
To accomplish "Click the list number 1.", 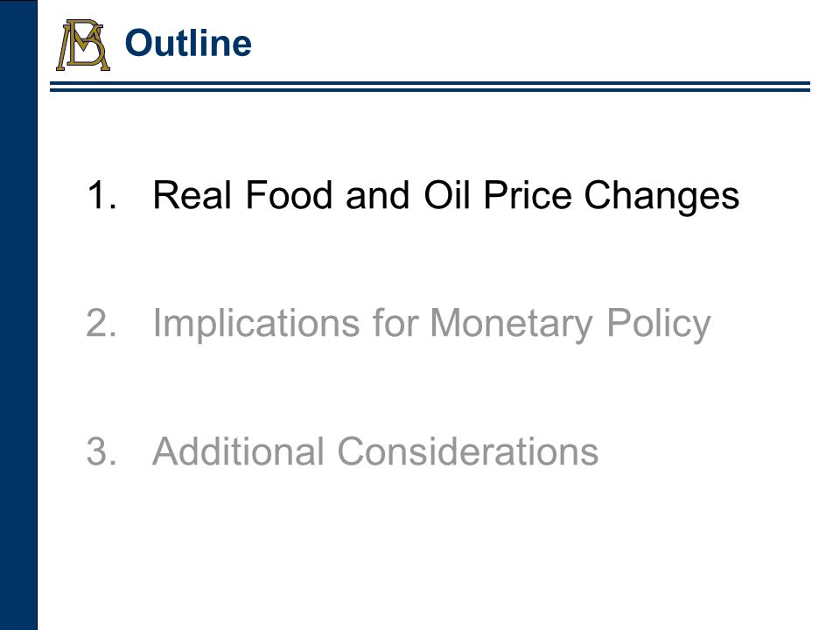I will coord(101,194).
